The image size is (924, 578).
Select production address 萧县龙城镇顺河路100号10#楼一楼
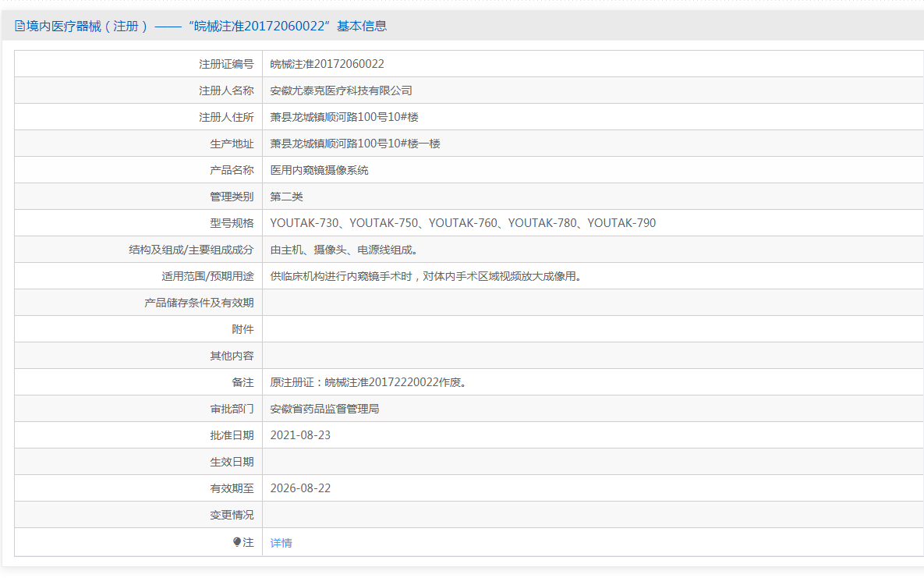tap(356, 144)
